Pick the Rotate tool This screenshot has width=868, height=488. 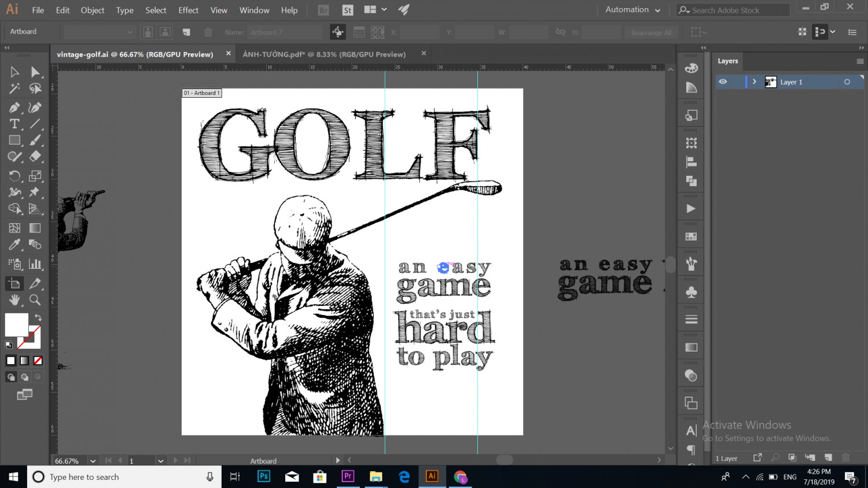[14, 176]
